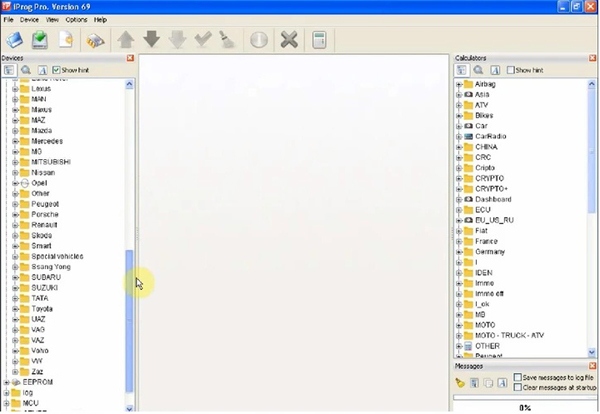
Task: Open the Options menu
Action: tap(76, 20)
